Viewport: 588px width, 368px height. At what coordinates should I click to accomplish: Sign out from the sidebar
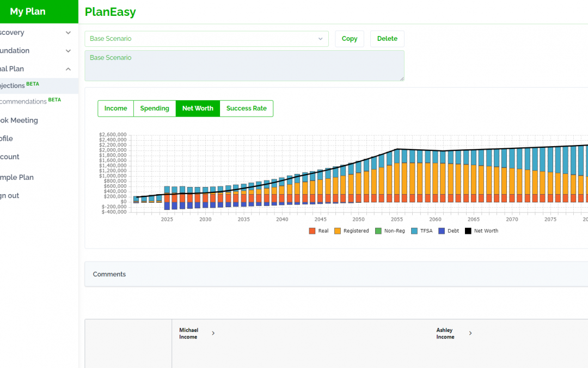9,196
